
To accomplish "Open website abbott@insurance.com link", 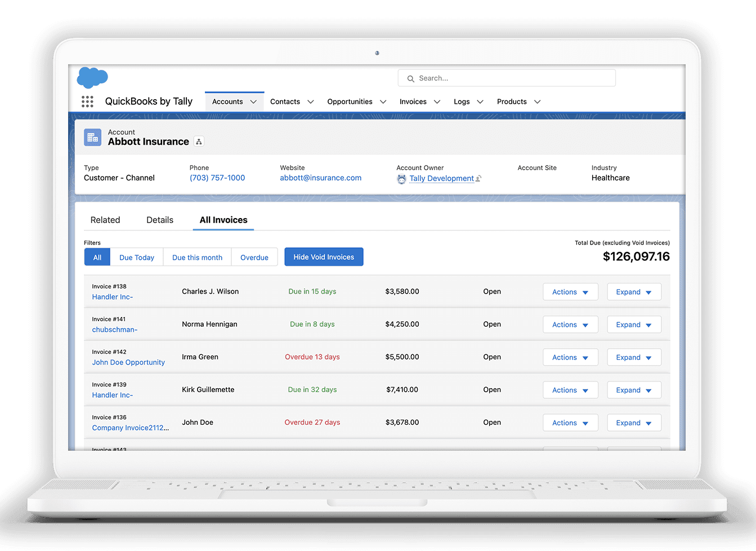I will click(321, 178).
